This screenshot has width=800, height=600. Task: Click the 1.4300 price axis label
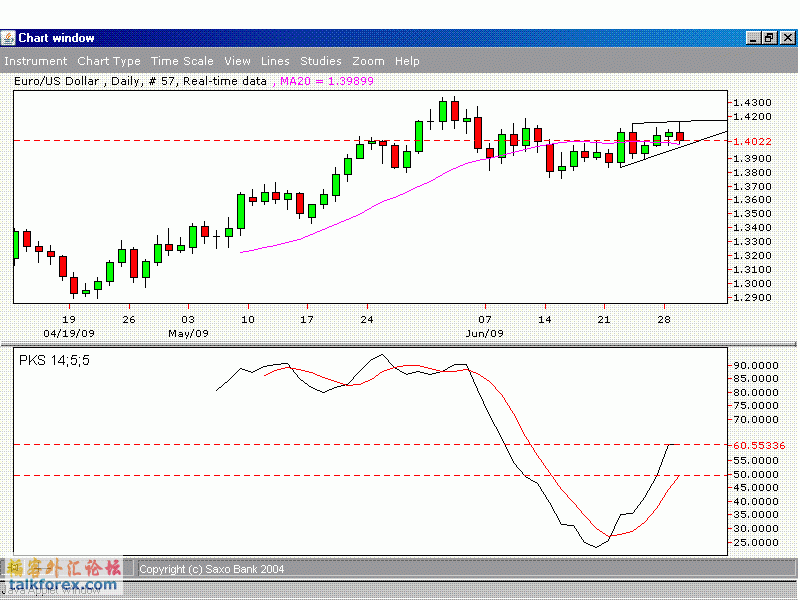tap(753, 103)
